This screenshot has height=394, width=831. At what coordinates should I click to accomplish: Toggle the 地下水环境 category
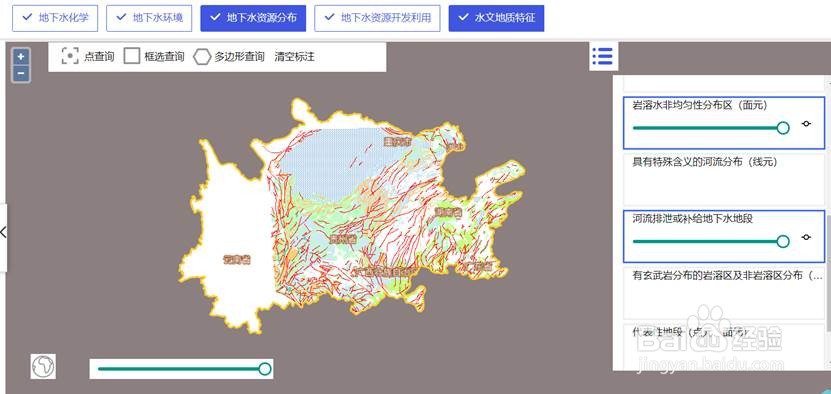tap(149, 17)
